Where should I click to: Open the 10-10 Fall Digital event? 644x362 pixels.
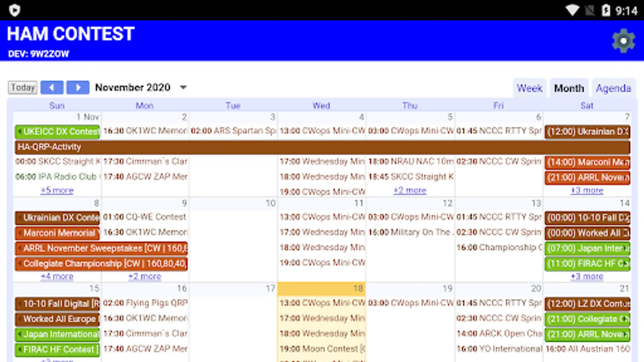(57, 304)
